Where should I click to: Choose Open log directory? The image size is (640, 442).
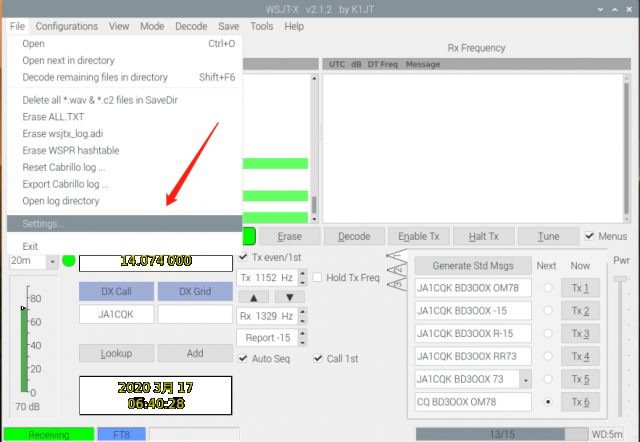click(124, 201)
